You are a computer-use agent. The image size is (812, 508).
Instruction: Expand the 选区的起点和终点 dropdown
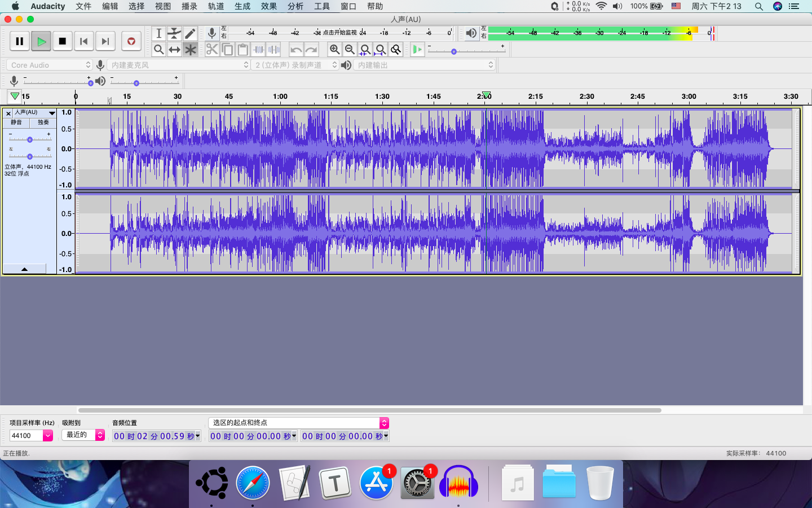pos(384,423)
